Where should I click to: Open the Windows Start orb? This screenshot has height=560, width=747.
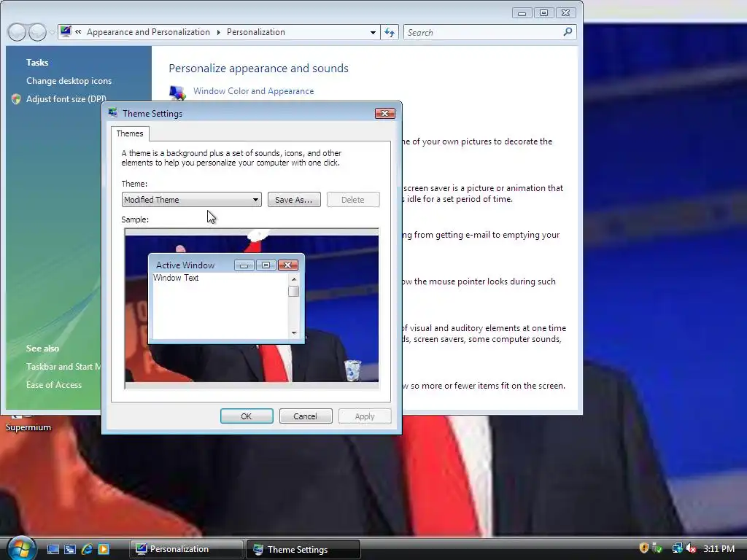pos(21,548)
